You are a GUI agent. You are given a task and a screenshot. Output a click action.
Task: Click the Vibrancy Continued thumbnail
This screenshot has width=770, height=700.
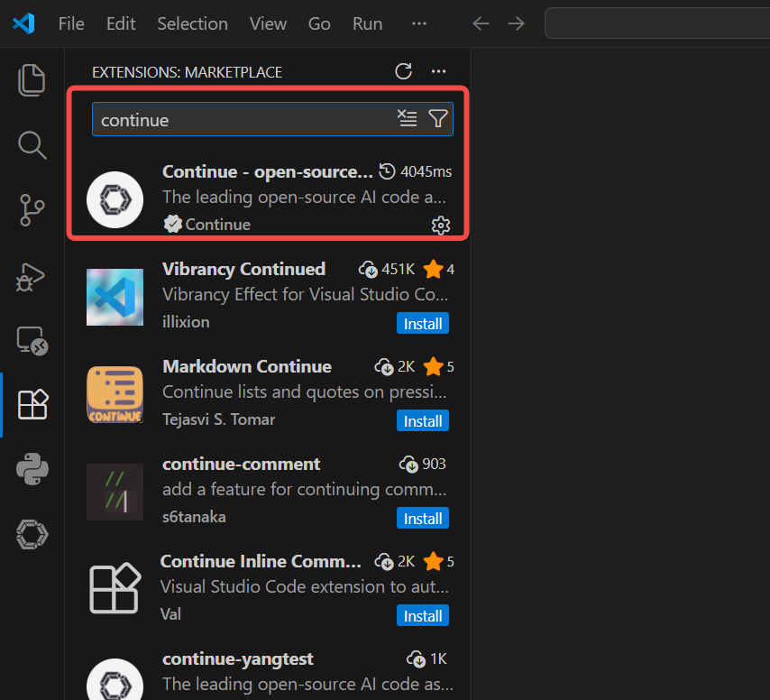coord(115,297)
